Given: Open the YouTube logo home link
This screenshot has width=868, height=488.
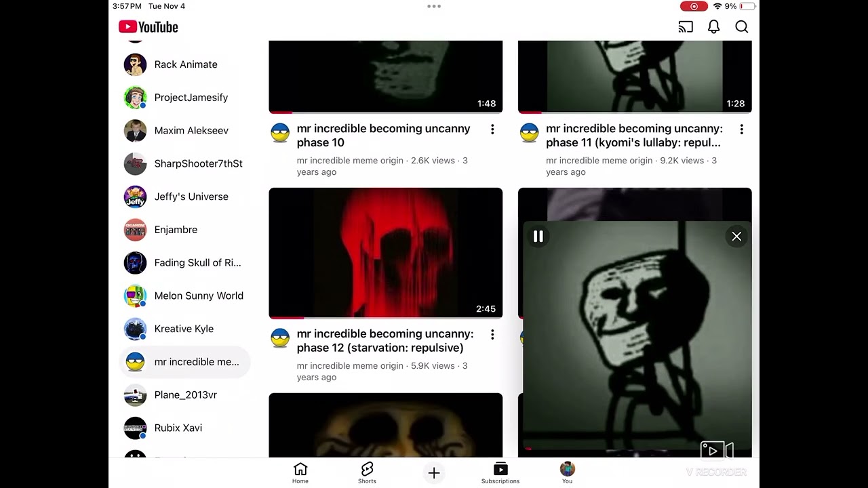Looking at the screenshot, I should (148, 27).
